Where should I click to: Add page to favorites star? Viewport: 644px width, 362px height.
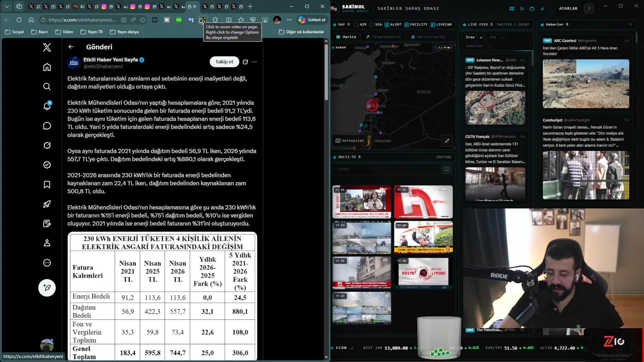click(x=143, y=20)
